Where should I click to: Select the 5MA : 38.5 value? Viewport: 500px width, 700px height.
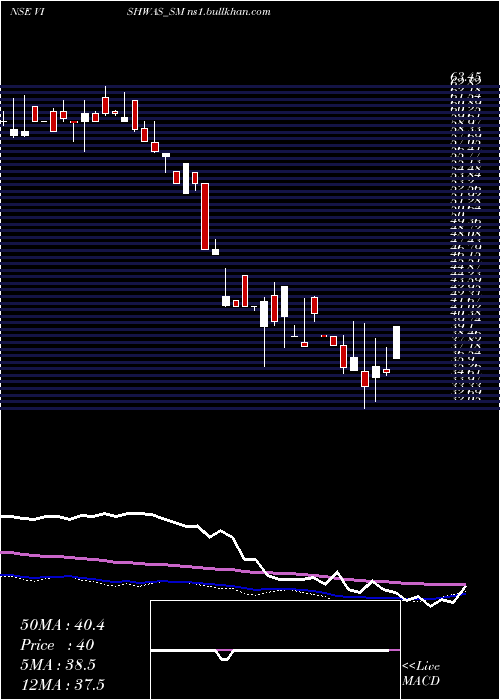click(58, 665)
